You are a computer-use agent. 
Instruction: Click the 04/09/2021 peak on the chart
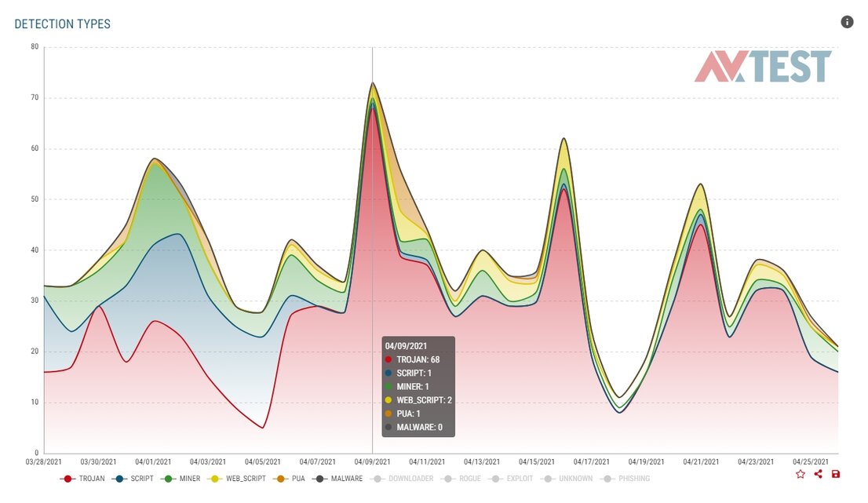point(372,82)
